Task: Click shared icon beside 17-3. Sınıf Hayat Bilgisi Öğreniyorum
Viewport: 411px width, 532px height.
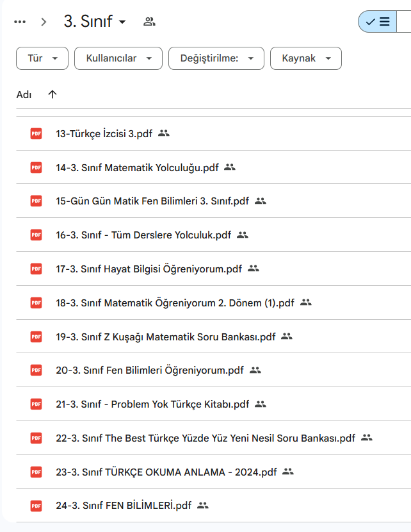Action: (x=253, y=269)
